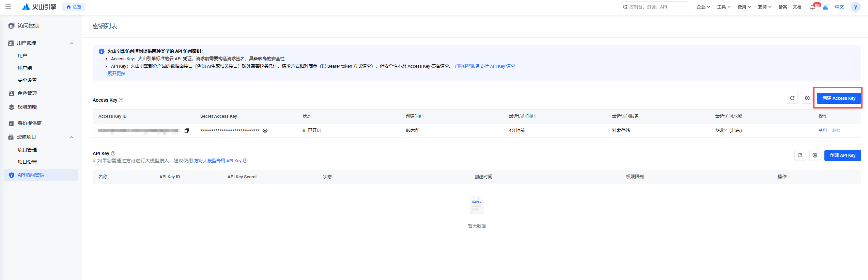The width and height of the screenshot is (868, 280).
Task: Open 项目设置 in sidebar
Action: click(x=27, y=162)
